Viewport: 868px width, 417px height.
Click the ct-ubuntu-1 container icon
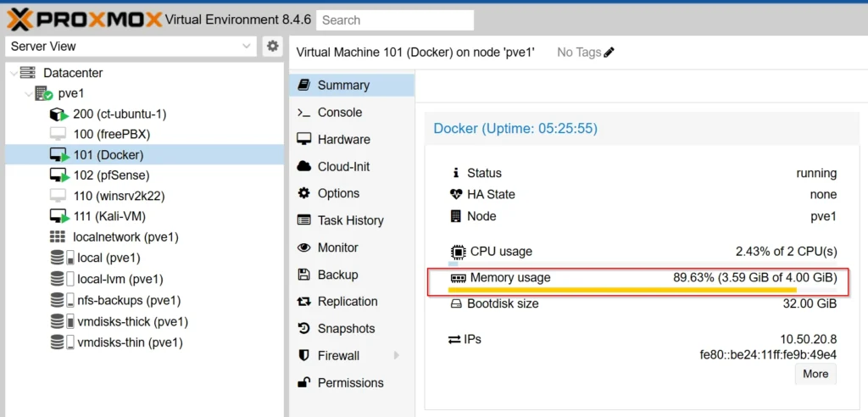58,114
